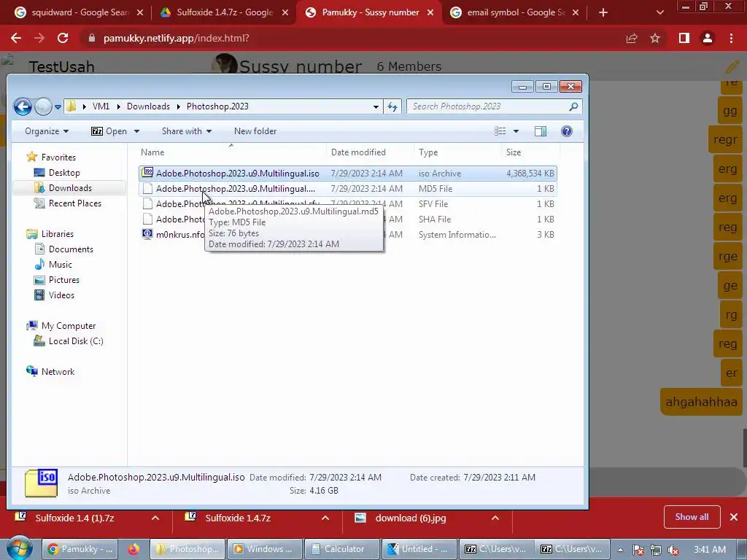Click VM1 in the address breadcrumb
Screen dimensions: 747x560
click(101, 106)
